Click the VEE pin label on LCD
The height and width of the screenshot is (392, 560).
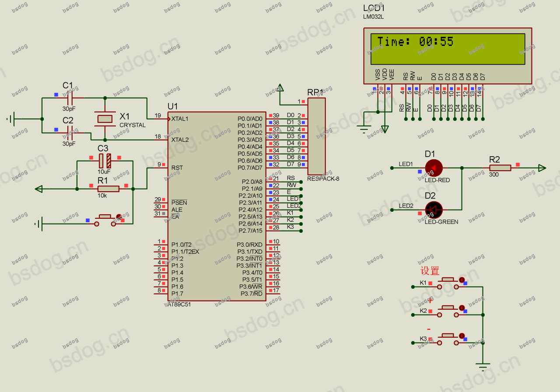click(392, 74)
